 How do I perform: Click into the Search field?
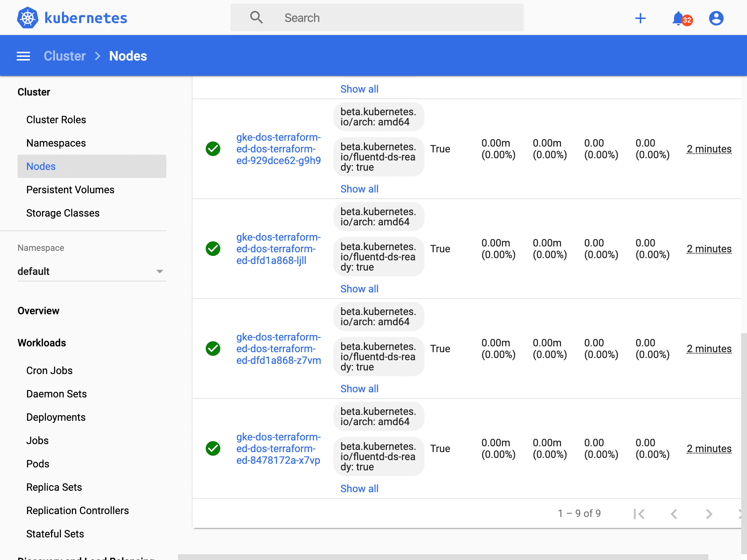[x=377, y=17]
